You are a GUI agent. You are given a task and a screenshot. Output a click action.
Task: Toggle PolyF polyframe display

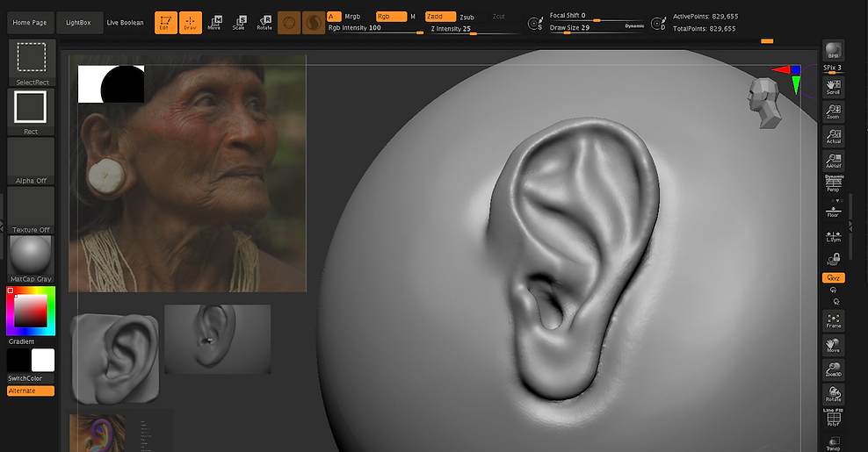click(833, 418)
